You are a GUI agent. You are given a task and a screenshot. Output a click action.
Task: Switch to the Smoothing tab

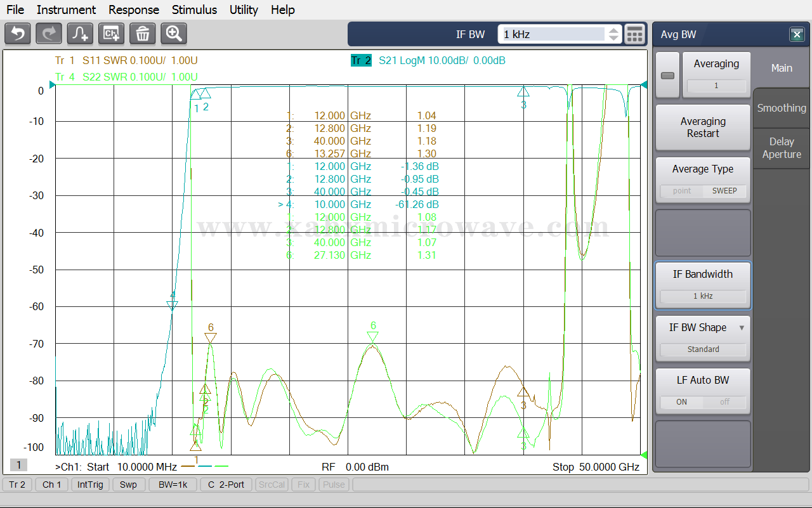tap(782, 108)
